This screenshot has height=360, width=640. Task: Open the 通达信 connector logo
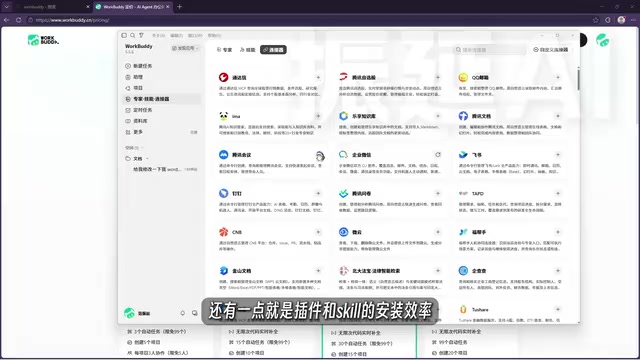223,77
